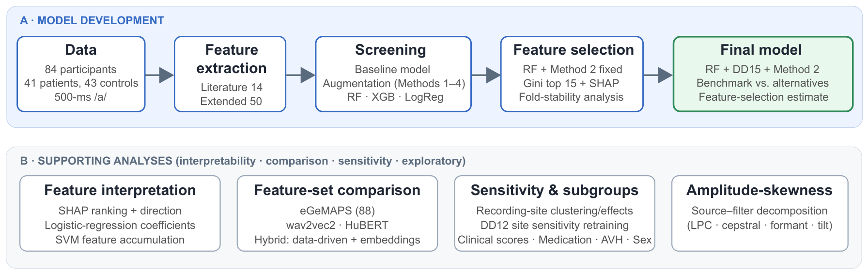This screenshot has height=273, width=868.
Task: Click the green Final model box
Action: [x=763, y=74]
